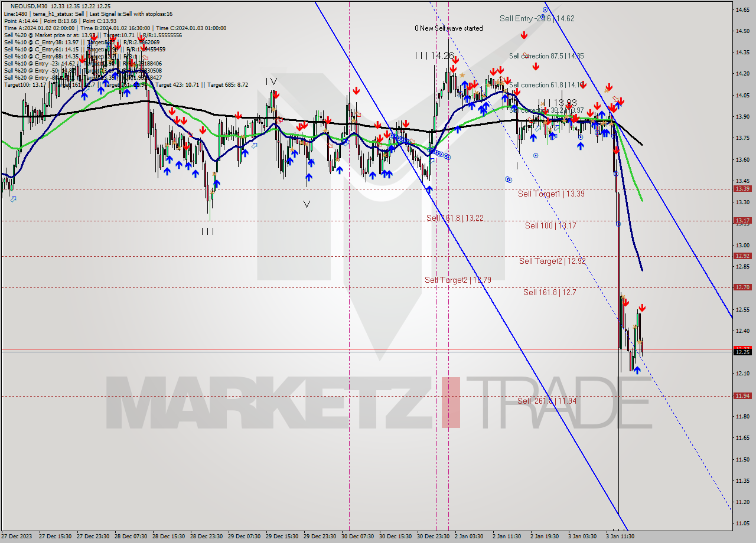756x543 pixels.
Task: Click the 14.65 price scale value
Action: 742,9
